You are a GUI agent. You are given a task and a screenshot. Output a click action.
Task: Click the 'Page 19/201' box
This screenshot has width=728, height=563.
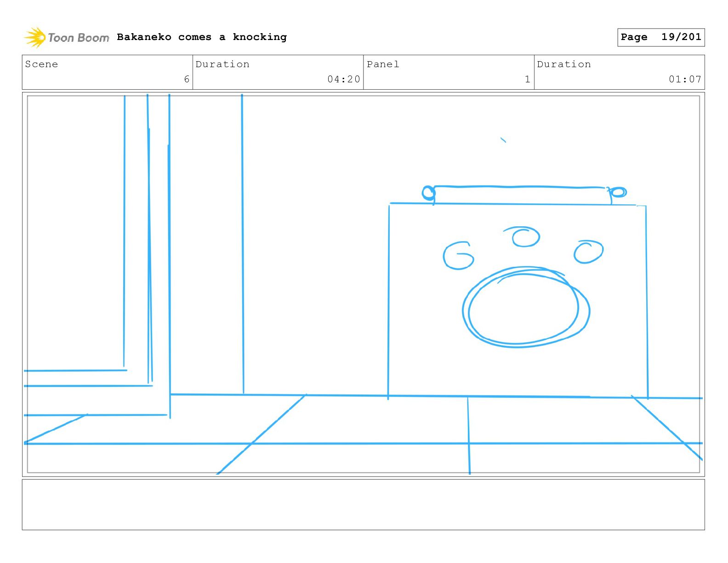[x=661, y=37]
